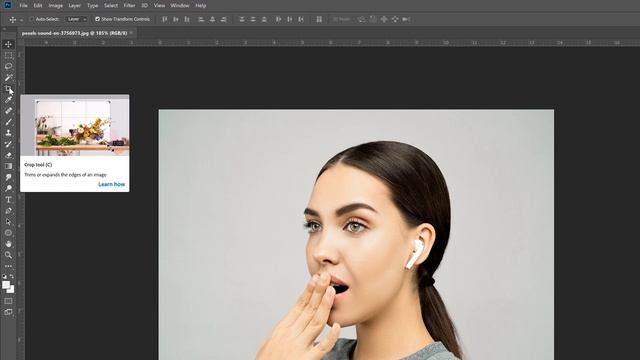Uncheck Show Transform Controls

point(97,19)
